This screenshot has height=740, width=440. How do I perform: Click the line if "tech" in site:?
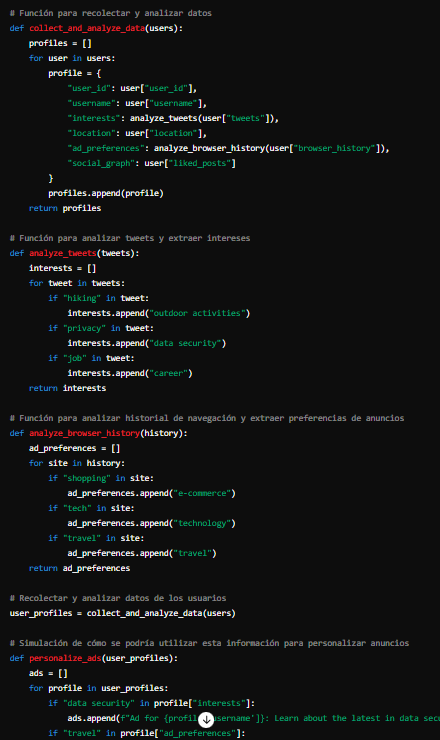[91, 508]
